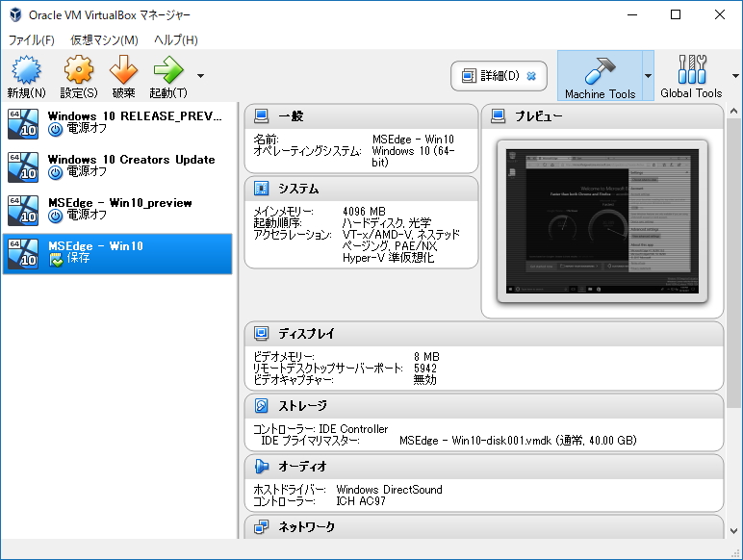Click the Windows 10 RELEASE_PREV OS icon

[x=23, y=124]
